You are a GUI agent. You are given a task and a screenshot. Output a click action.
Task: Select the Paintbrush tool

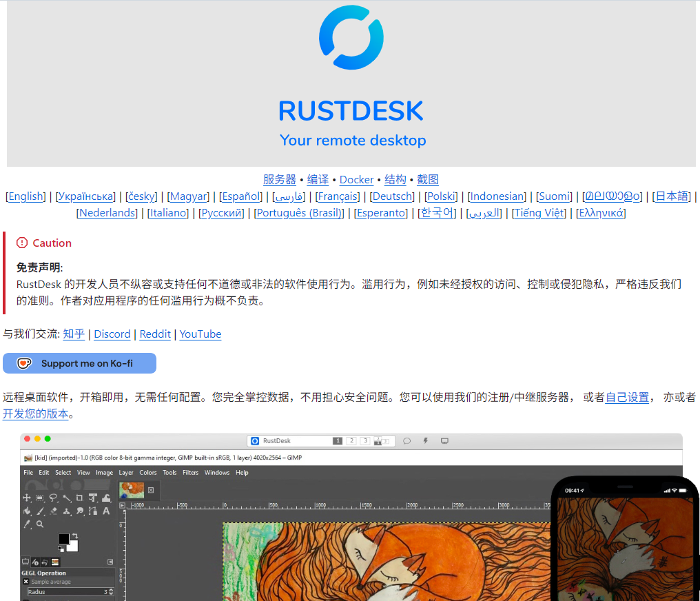[39, 511]
